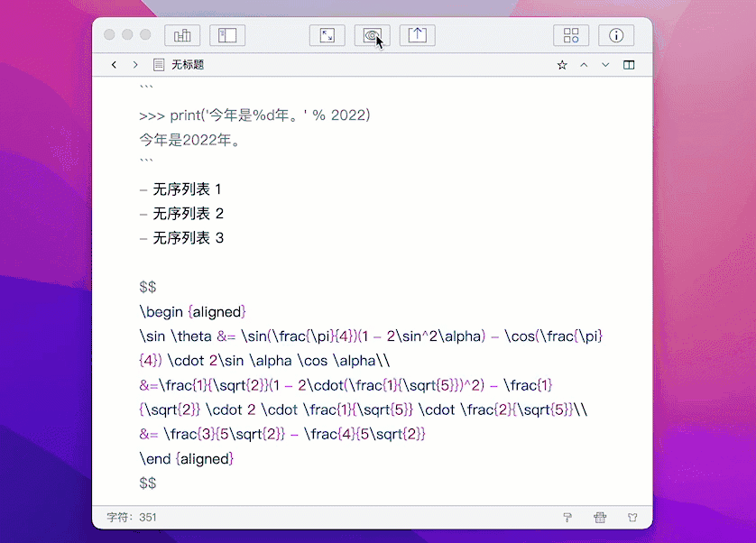Open the format paint roller icon

pyautogui.click(x=567, y=518)
